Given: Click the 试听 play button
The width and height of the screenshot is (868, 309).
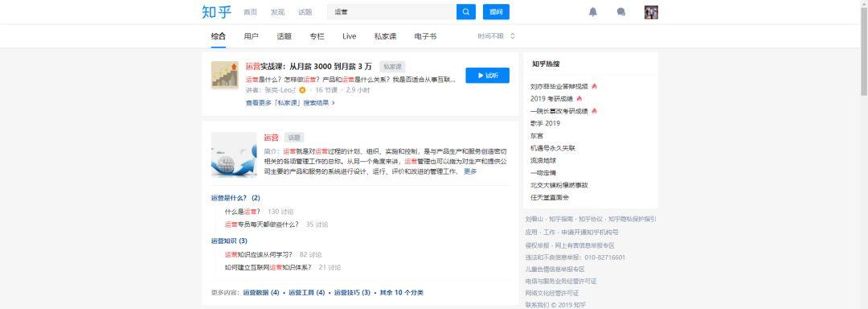Looking at the screenshot, I should click(487, 76).
